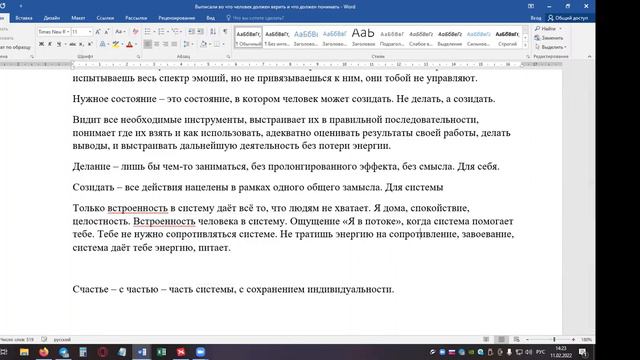640x360 pixels.
Task: Open the font size combo box
Action: pyautogui.click(x=81, y=32)
